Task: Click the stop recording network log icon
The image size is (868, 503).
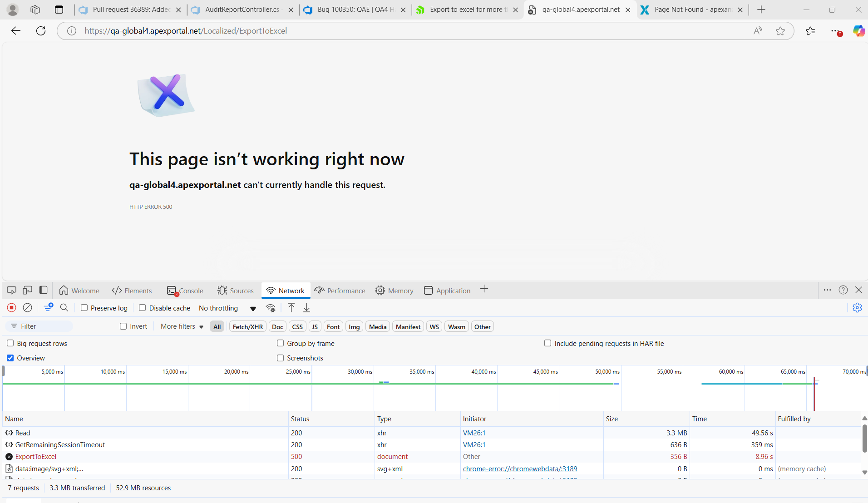Action: click(x=12, y=308)
